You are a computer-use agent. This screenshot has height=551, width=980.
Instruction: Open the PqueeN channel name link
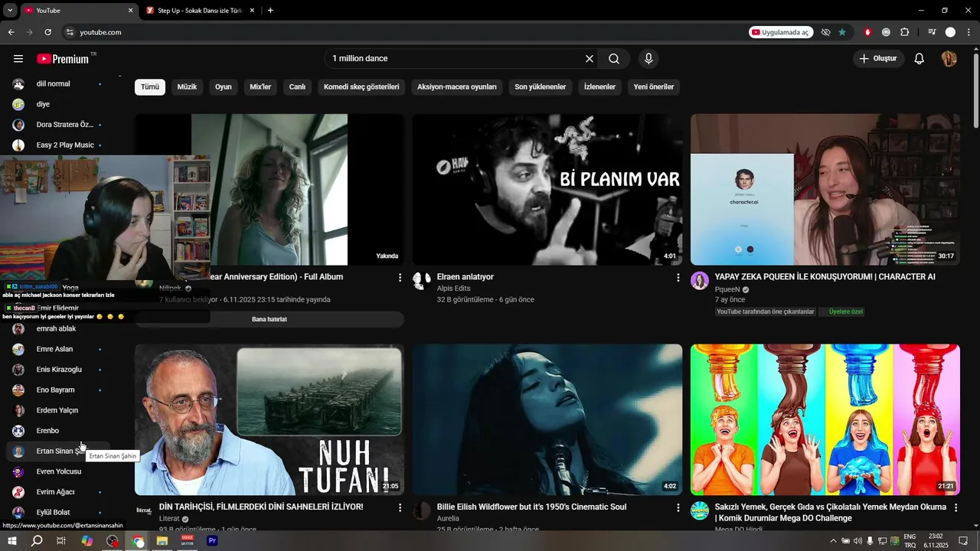tap(727, 290)
